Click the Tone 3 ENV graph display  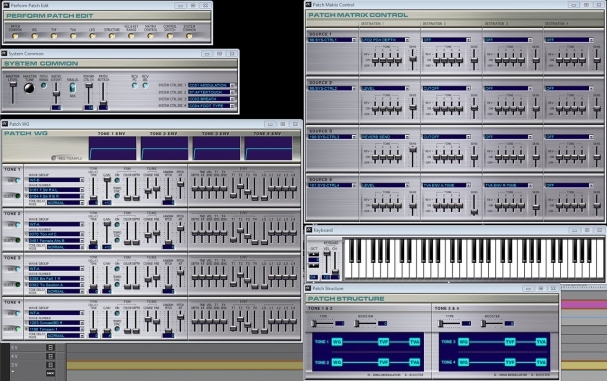[x=216, y=148]
